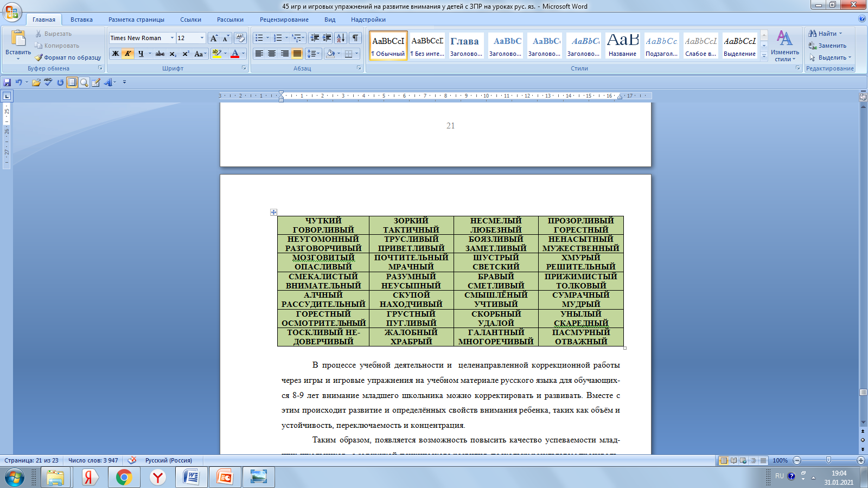This screenshot has height=488, width=868.
Task: Open Выделить (Select) dropdown
Action: tap(830, 57)
